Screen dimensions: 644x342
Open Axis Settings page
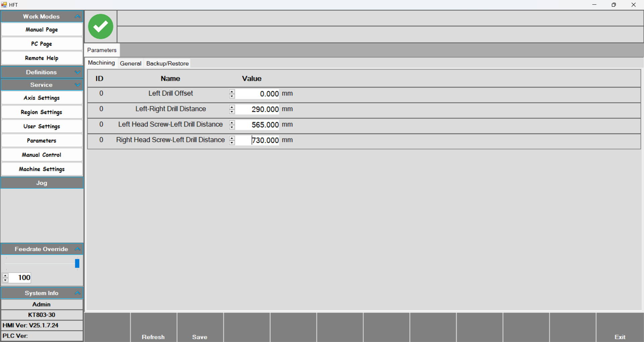point(42,98)
